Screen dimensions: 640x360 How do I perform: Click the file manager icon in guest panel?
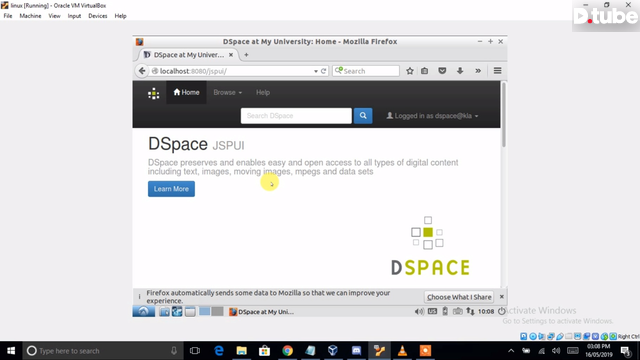(164, 312)
